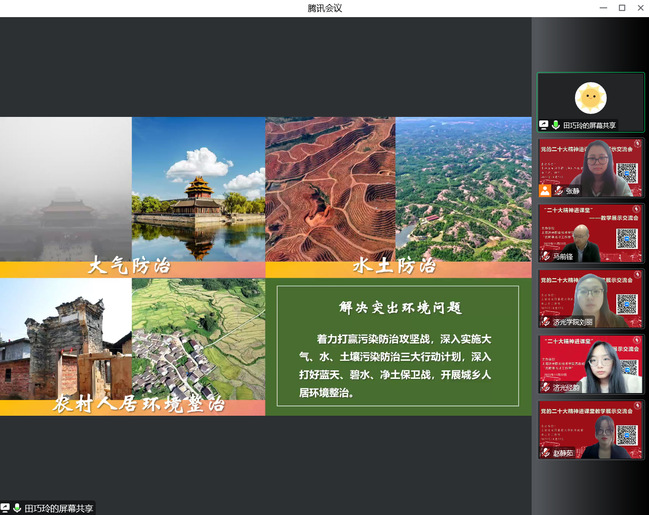Select 济光学院刘丽's video thumbnail

click(x=590, y=298)
